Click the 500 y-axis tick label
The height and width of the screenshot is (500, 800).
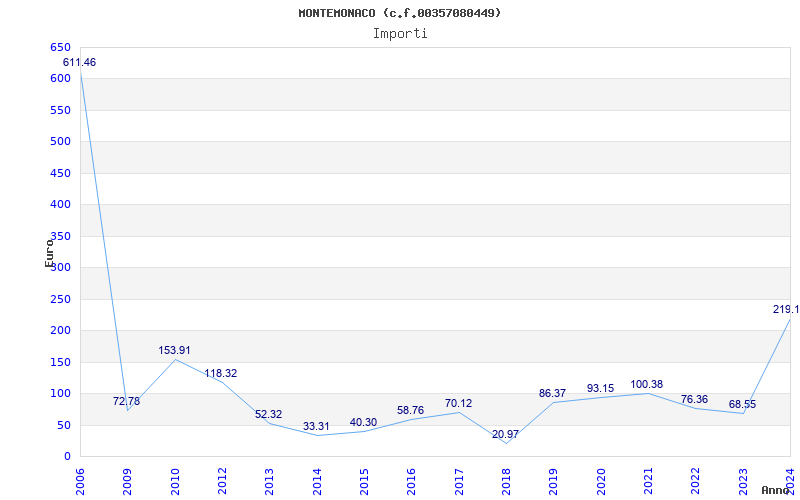pos(60,141)
